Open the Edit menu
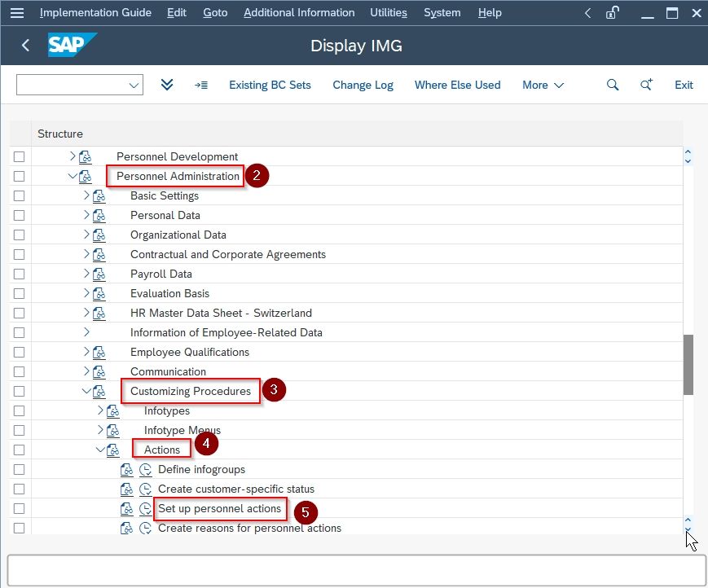Screen dimensions: 708x588 (x=177, y=13)
